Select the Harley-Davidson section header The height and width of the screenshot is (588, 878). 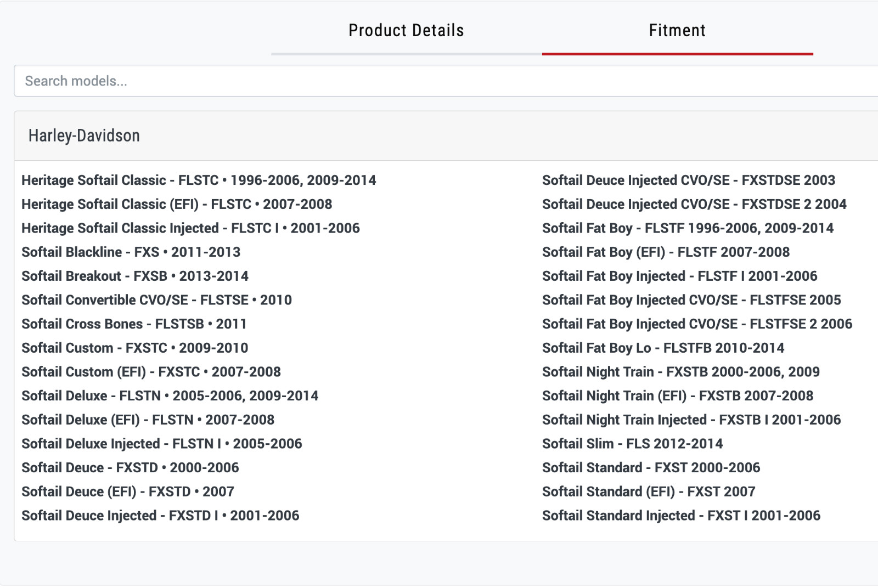(446, 136)
